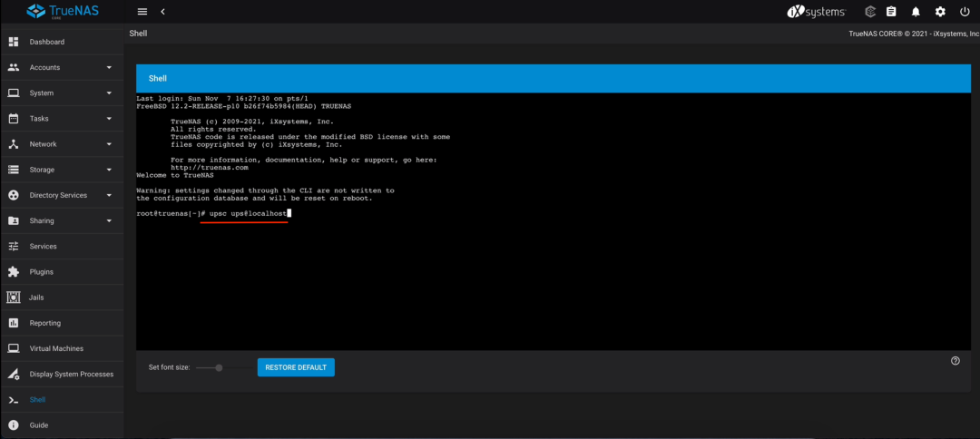Click the Shell breadcrumb title
980x439 pixels.
coord(138,33)
